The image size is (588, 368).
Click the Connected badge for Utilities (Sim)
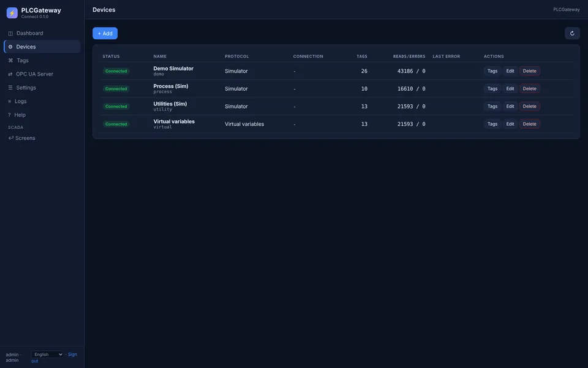[x=116, y=106]
